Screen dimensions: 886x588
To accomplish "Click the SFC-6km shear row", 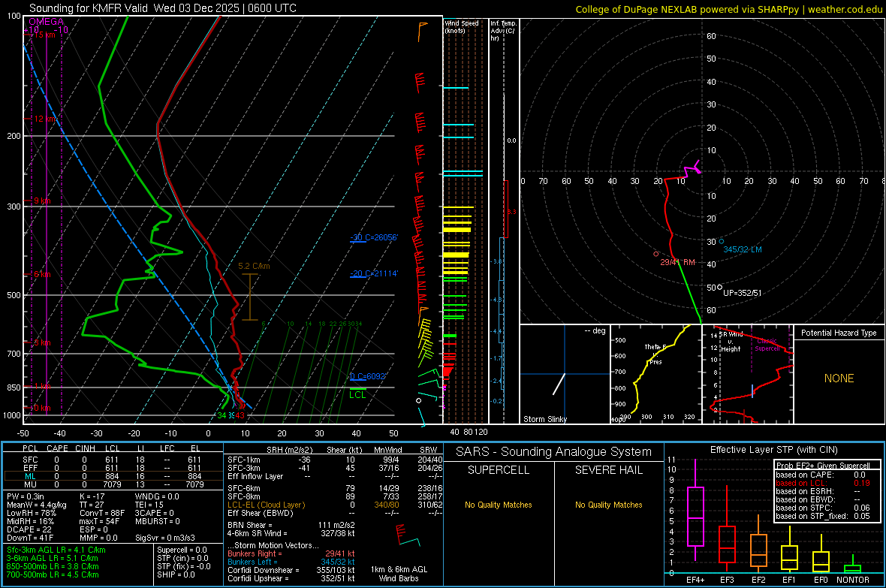I will coord(335,488).
